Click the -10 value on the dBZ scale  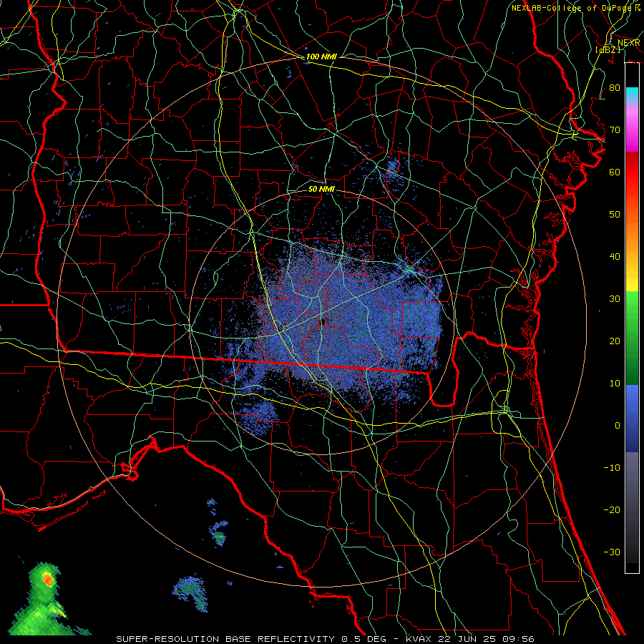click(x=612, y=468)
